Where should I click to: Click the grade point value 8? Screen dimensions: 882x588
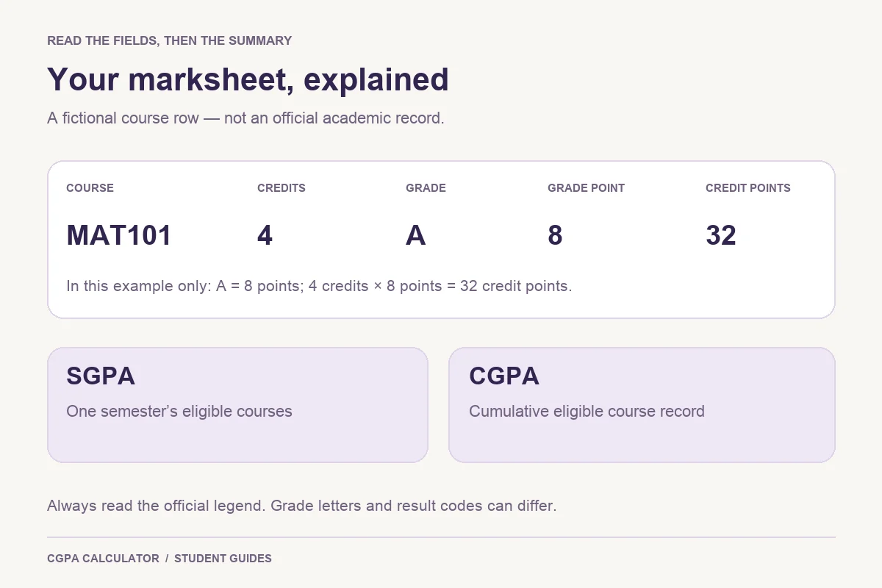point(555,235)
